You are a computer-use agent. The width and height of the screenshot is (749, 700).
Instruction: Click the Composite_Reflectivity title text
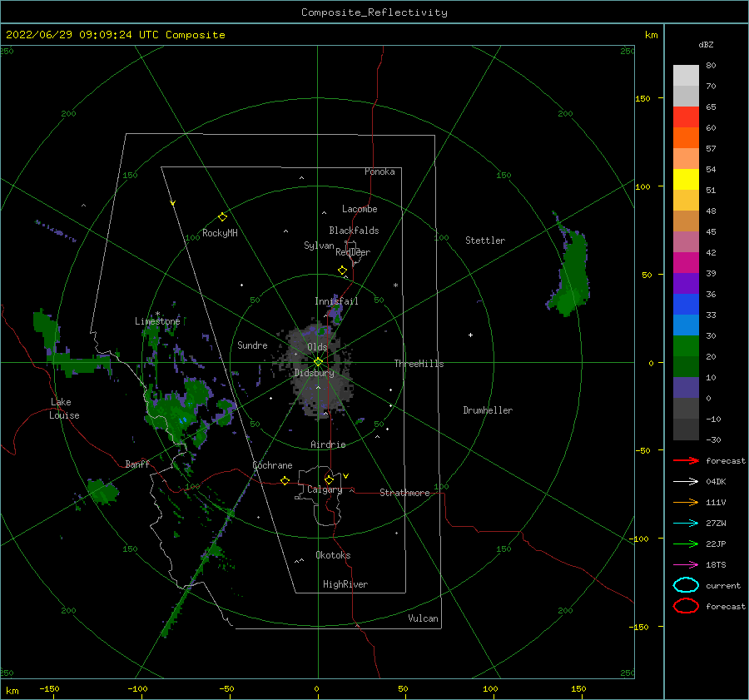point(374,12)
